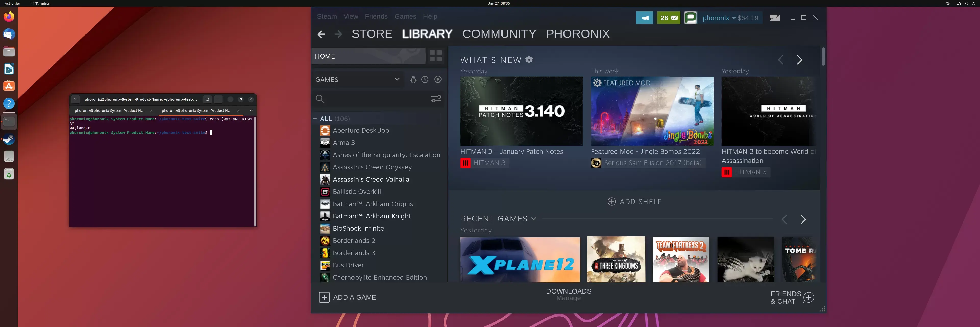Switch to the STORE section
This screenshot has width=980, height=327.
pyautogui.click(x=372, y=34)
